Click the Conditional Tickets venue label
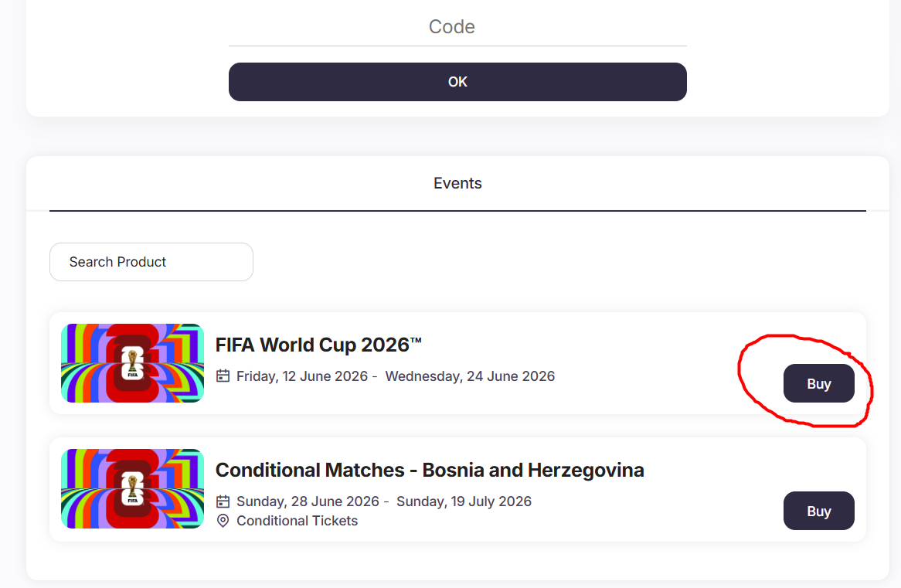This screenshot has height=588, width=901. tap(297, 521)
